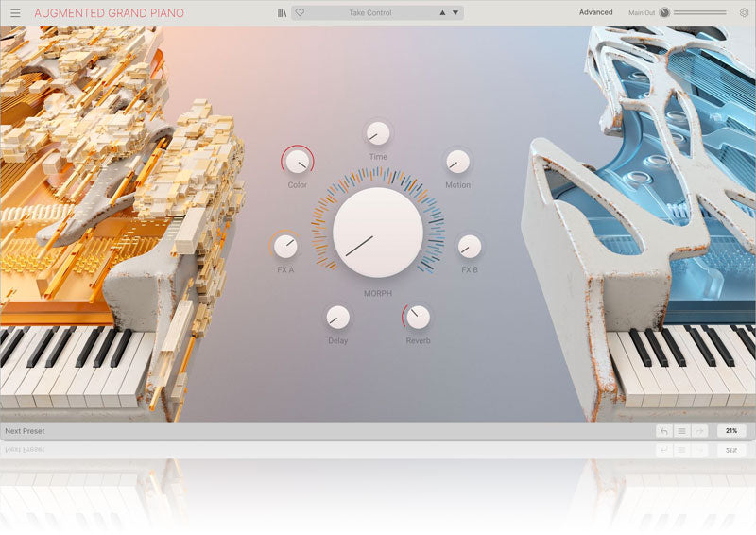
Task: Select previous preset with up arrow
Action: click(x=442, y=13)
